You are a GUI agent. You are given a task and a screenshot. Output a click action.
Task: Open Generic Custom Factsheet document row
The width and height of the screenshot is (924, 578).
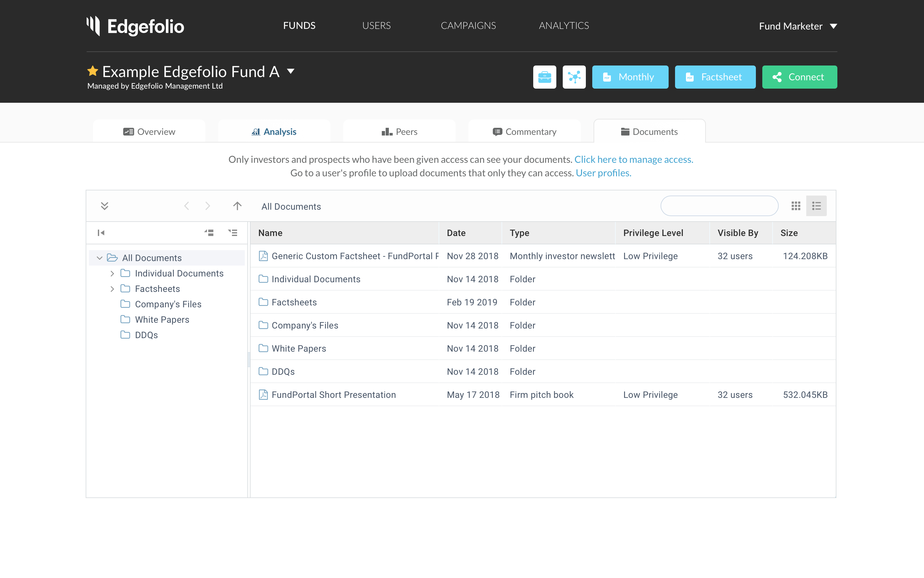pyautogui.click(x=543, y=256)
